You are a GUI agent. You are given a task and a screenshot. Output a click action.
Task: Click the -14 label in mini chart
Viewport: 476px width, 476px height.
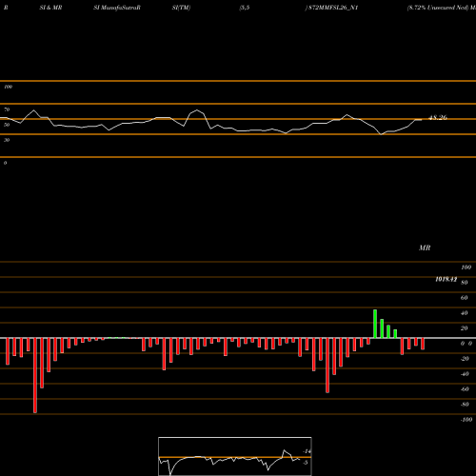click(307, 451)
